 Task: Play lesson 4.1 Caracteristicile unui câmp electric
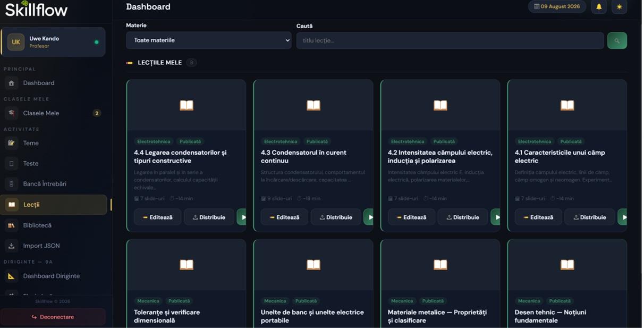pos(624,218)
